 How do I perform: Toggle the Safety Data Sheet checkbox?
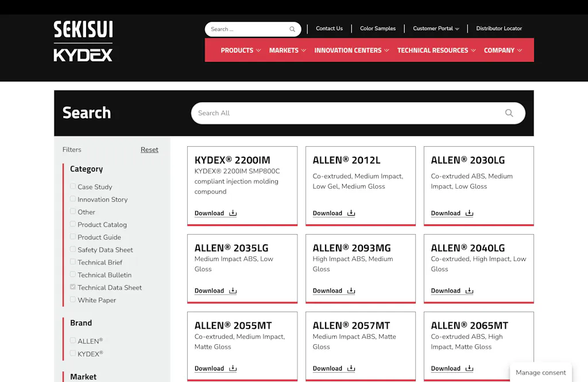(x=73, y=249)
